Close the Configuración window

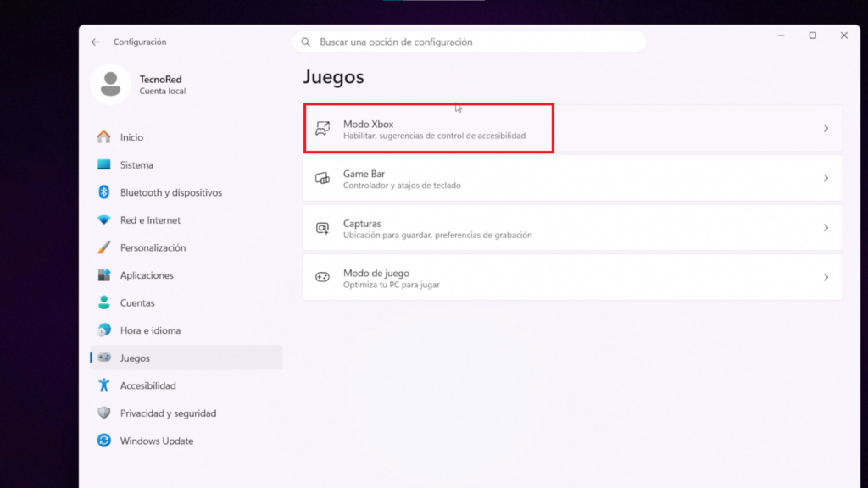[x=843, y=36]
